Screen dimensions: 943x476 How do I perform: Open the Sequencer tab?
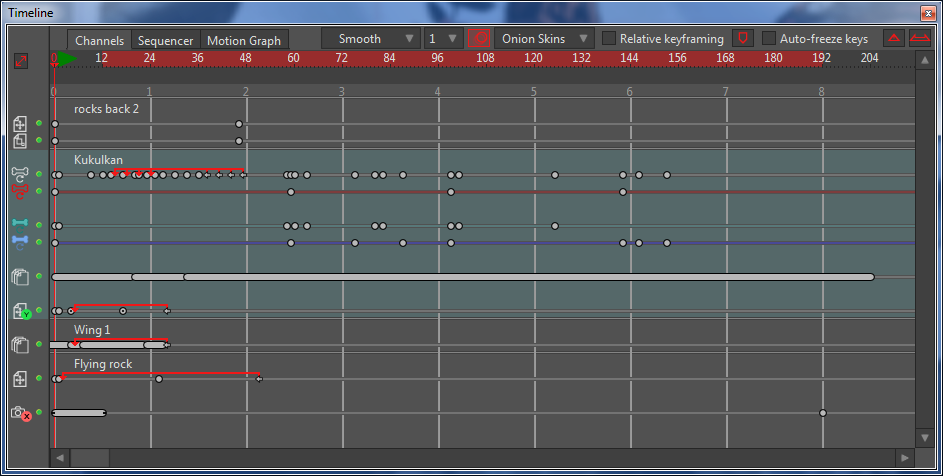pos(165,40)
